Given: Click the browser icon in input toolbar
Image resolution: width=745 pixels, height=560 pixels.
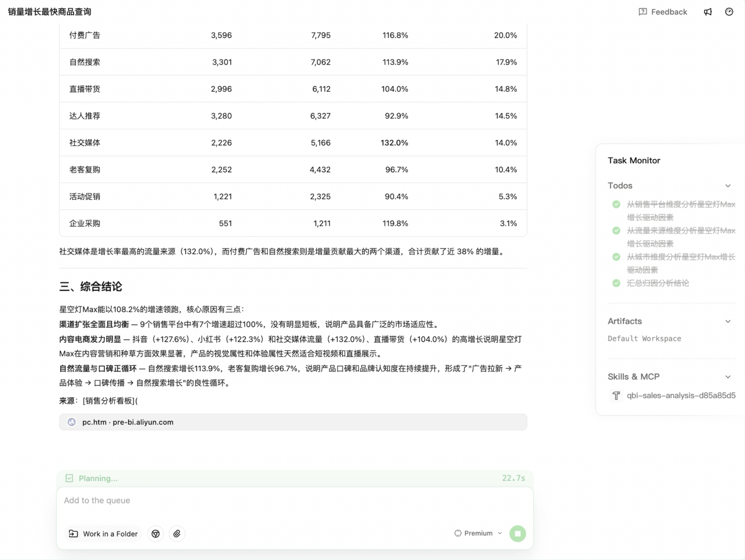Looking at the screenshot, I should click(155, 533).
